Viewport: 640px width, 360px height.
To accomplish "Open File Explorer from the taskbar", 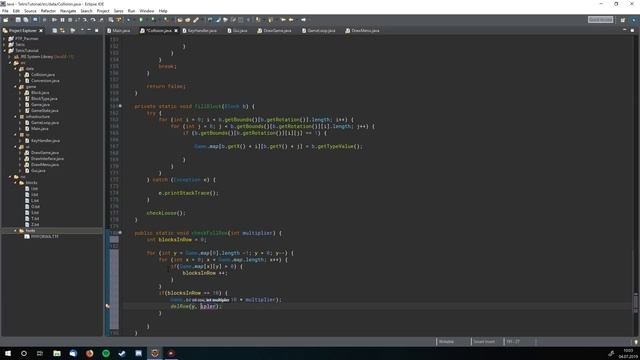I will tap(57, 353).
